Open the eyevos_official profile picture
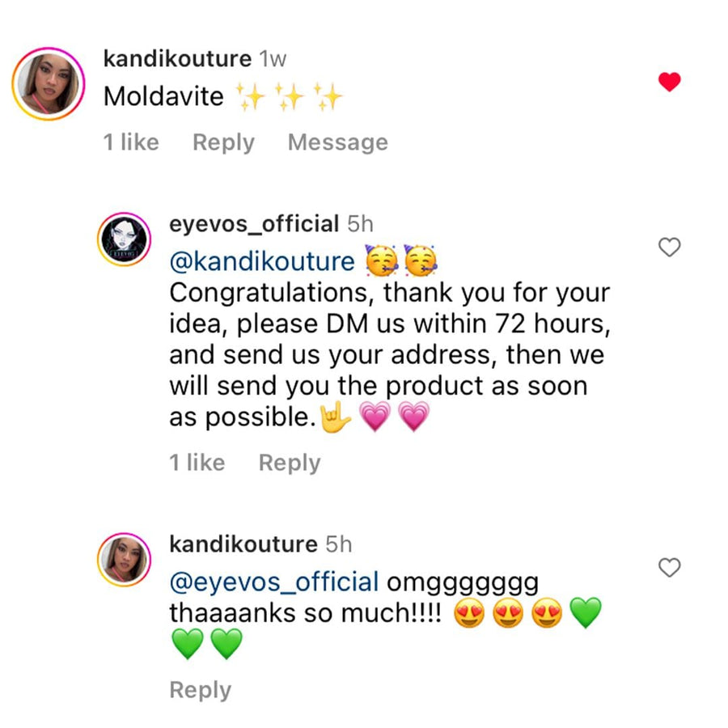728x728 pixels. coord(124,239)
